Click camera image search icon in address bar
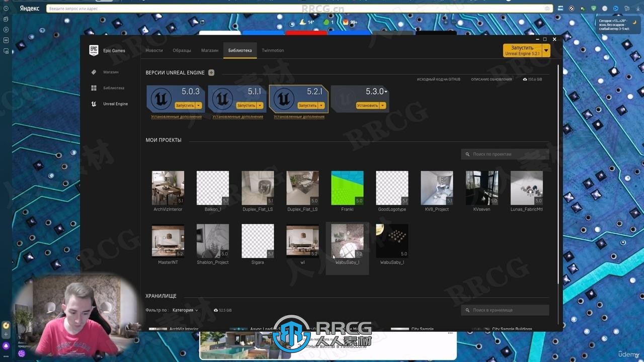Viewport: 644px width, 362px height. 547,9
